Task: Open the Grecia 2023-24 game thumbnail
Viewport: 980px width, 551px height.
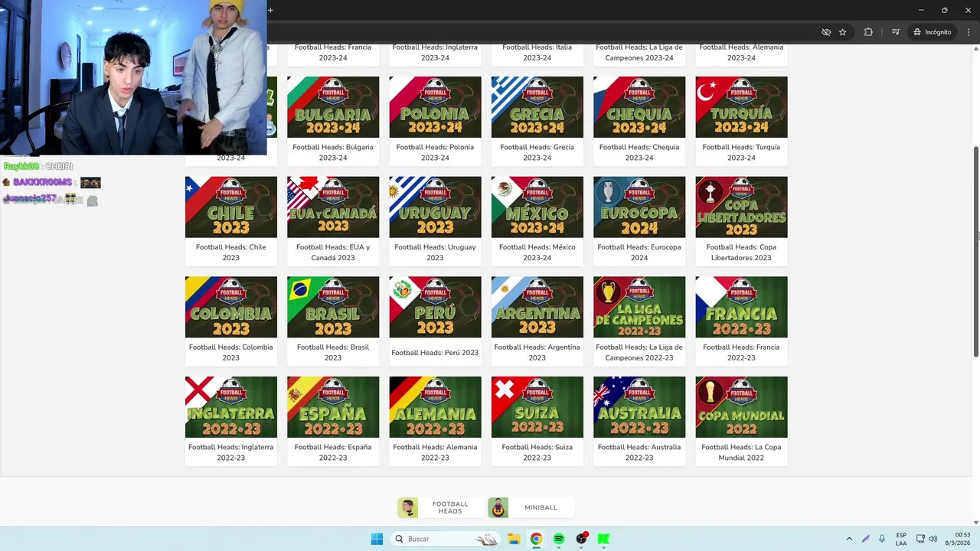Action: [537, 107]
